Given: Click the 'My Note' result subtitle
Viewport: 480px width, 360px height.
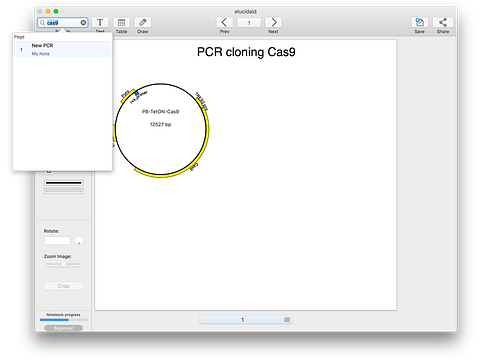Looking at the screenshot, I should pyautogui.click(x=40, y=54).
